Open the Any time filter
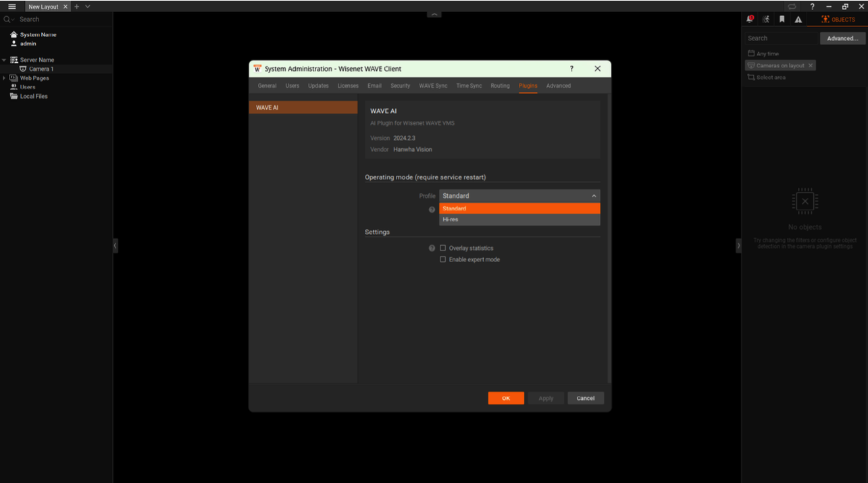 coord(763,53)
